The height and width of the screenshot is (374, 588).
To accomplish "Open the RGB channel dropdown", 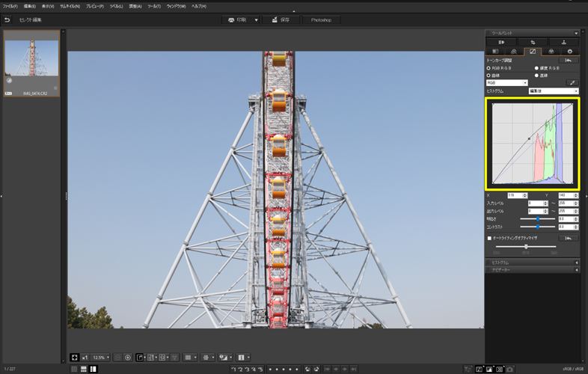I will (x=507, y=82).
